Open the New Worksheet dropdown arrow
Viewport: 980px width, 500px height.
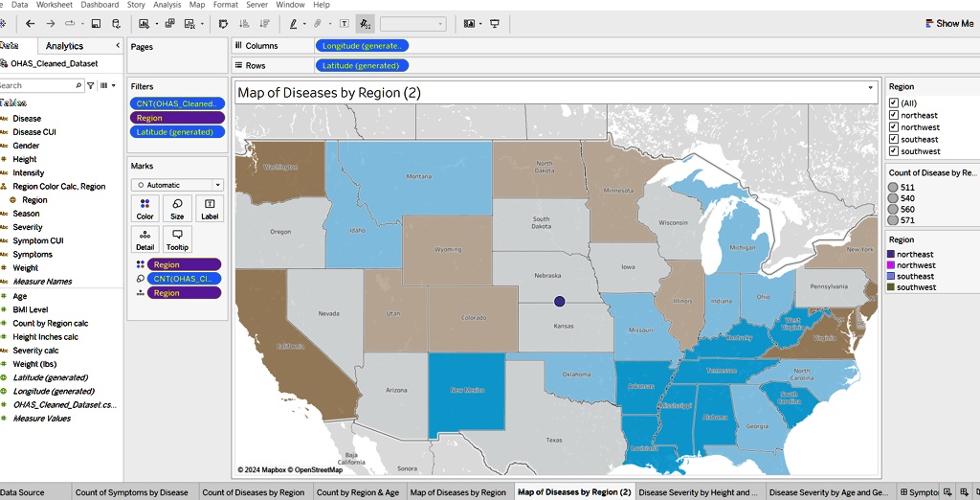[x=156, y=24]
